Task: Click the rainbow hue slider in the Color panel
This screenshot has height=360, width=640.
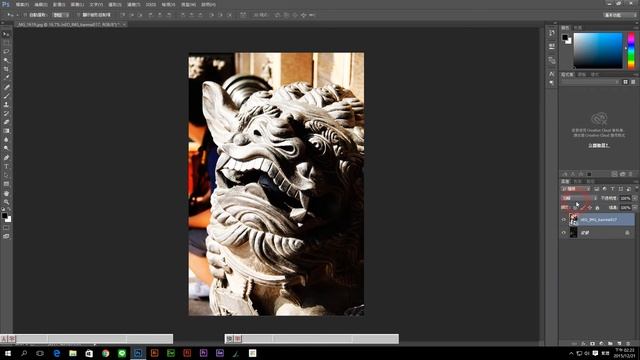Action: click(631, 51)
